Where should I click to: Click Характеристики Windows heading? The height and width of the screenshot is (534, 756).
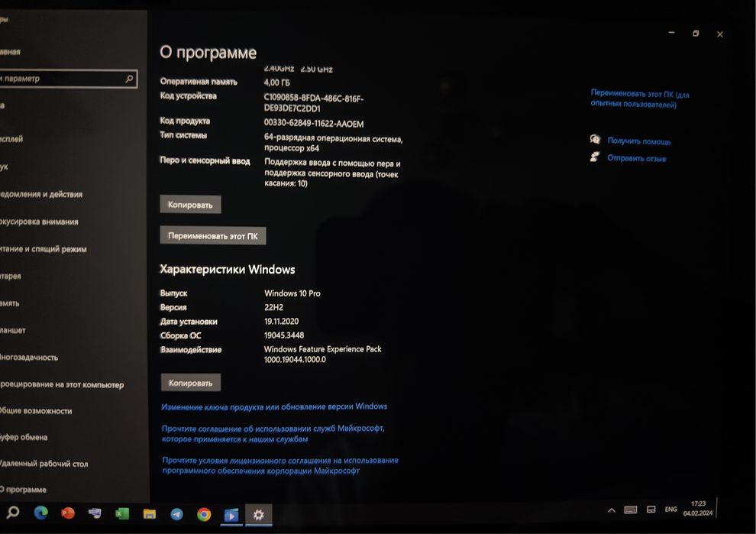click(x=227, y=269)
